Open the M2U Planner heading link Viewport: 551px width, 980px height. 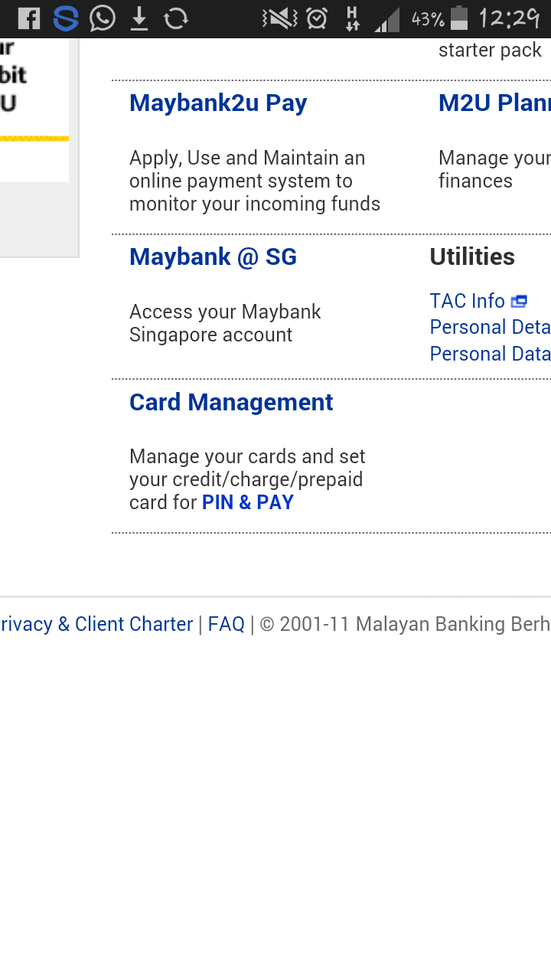(494, 103)
